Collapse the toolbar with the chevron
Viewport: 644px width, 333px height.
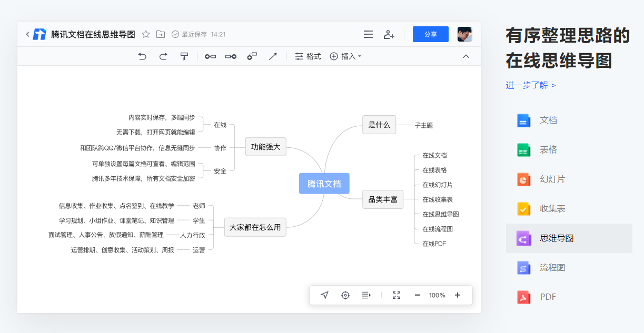pyautogui.click(x=465, y=56)
